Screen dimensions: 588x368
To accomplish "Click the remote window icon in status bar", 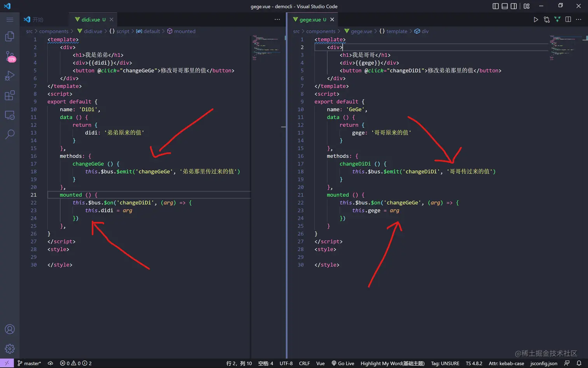I will coord(7,363).
